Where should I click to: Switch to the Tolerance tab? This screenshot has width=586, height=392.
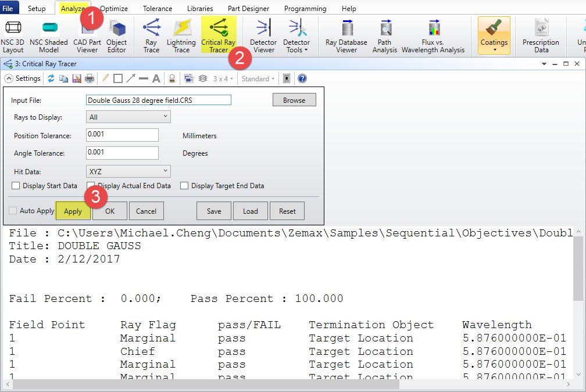pos(158,8)
